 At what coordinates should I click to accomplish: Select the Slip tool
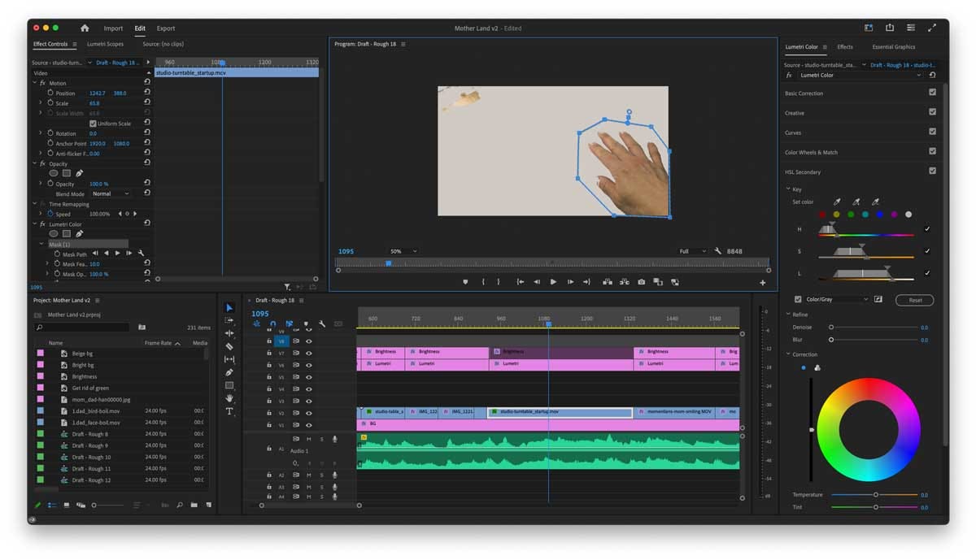229,359
